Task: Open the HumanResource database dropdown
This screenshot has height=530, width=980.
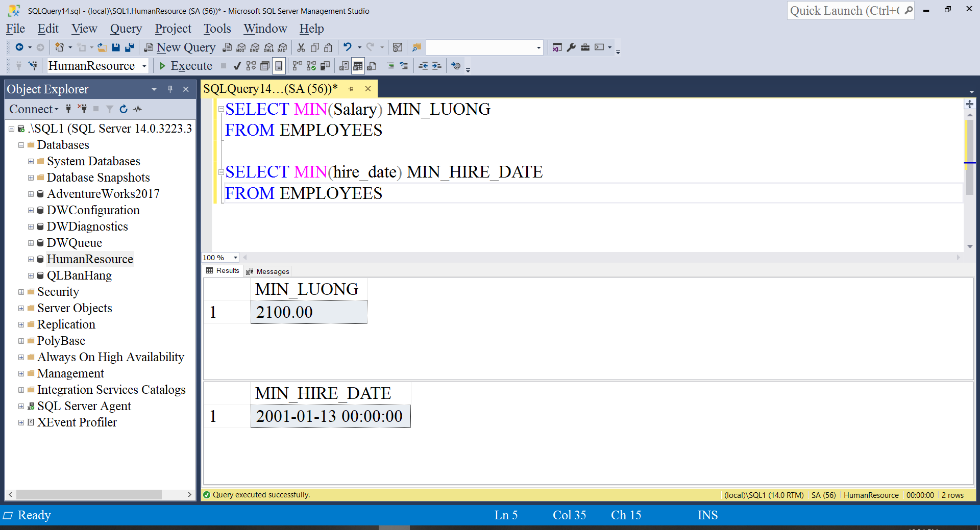Action: click(x=144, y=66)
